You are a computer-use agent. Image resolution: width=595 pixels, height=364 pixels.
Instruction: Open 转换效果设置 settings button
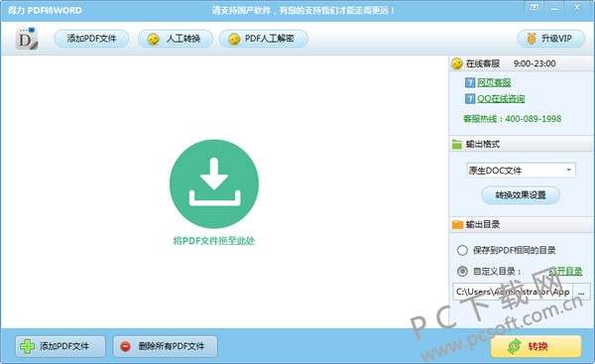point(521,195)
